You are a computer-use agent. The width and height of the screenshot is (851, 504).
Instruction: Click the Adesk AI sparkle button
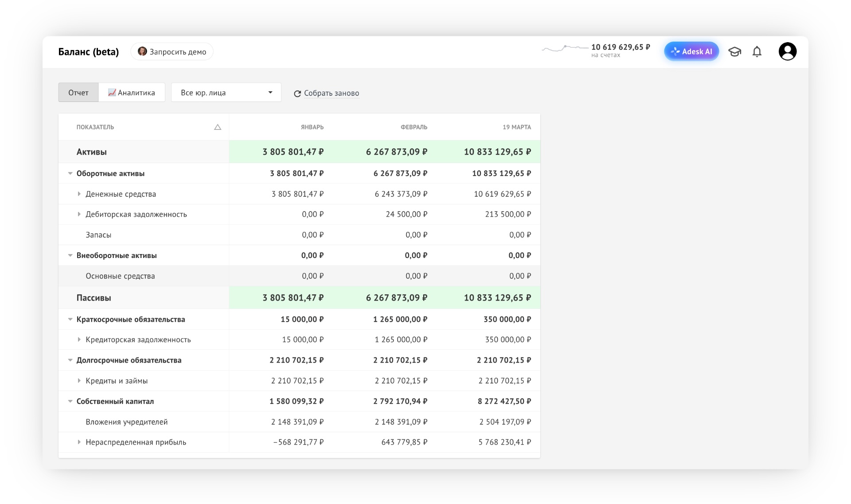691,51
